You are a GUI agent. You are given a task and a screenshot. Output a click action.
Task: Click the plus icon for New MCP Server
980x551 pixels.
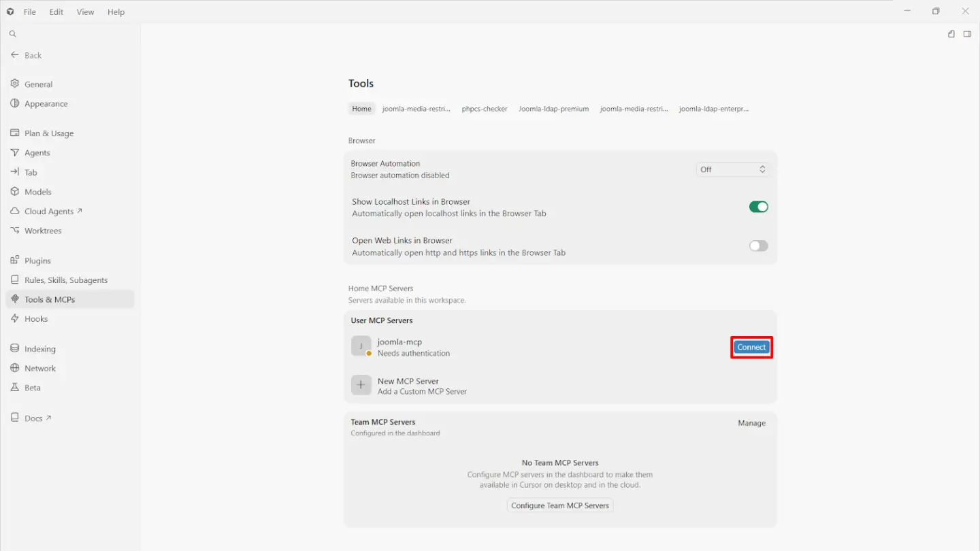click(x=361, y=385)
